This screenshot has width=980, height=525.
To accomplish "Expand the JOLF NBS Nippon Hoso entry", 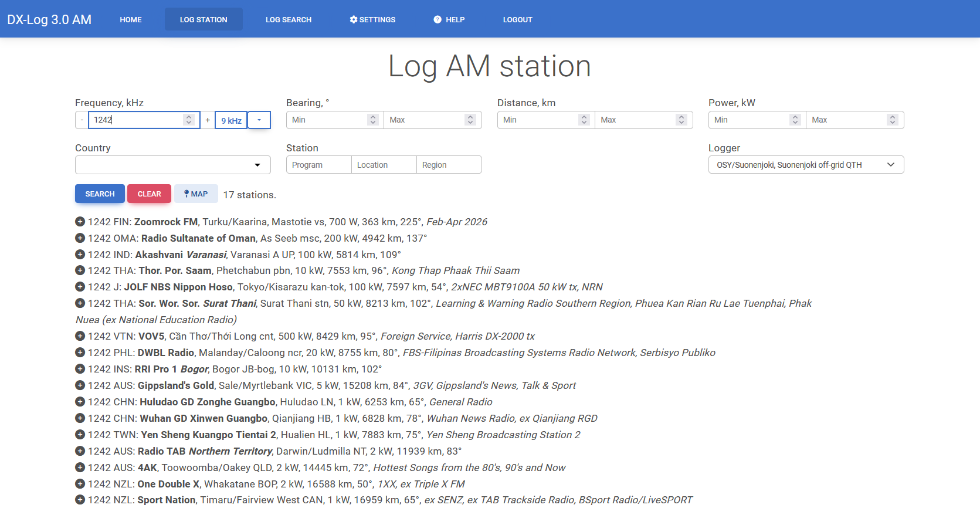I will point(80,287).
